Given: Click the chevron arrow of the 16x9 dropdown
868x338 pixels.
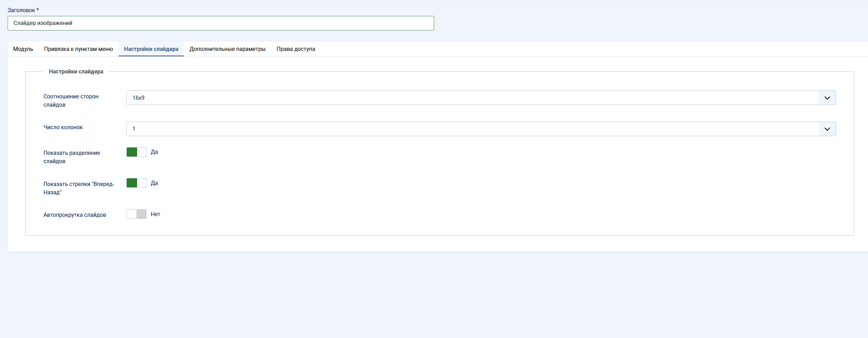Looking at the screenshot, I should click(x=827, y=98).
